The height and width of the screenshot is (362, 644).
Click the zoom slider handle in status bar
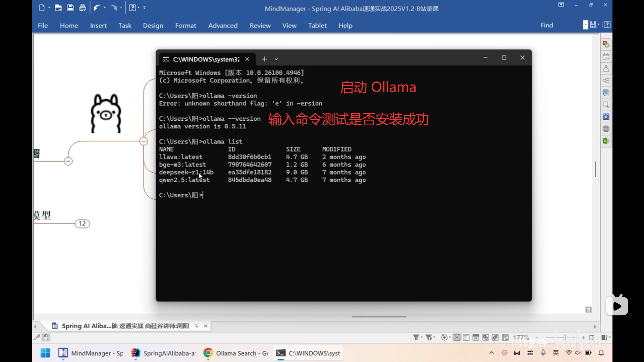pos(565,338)
